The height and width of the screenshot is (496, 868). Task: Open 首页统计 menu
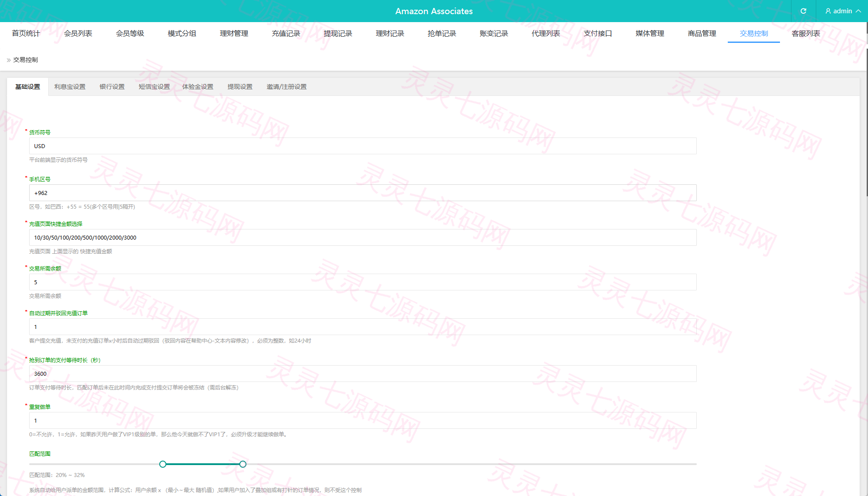26,34
